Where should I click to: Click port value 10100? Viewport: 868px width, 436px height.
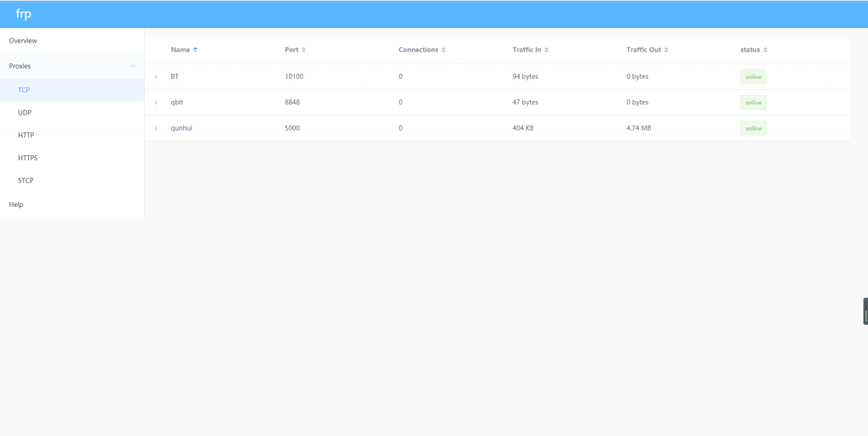click(294, 76)
